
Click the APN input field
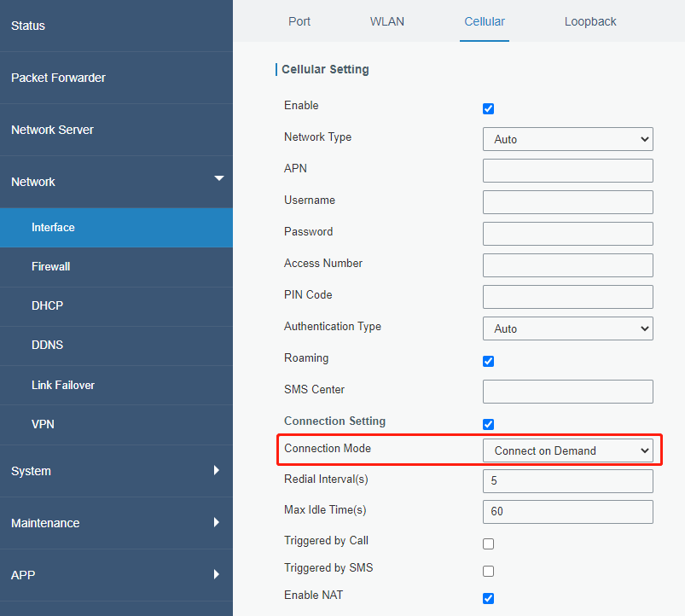[x=567, y=171]
